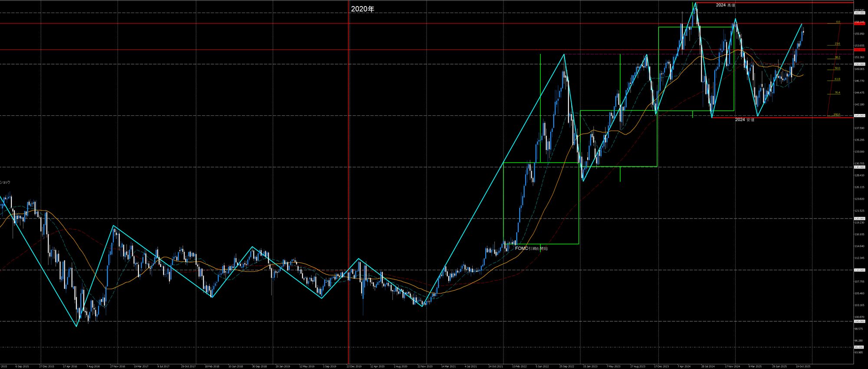
Task: Click the '27 Nov 2016' date on time axis
Action: 117,366
